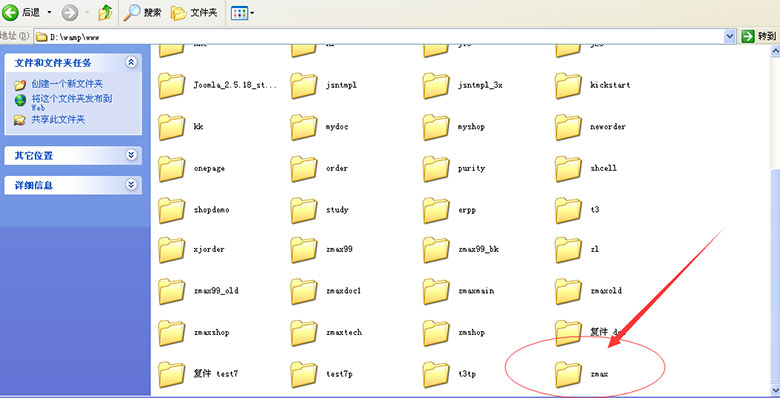Select the erpp folder
This screenshot has width=780, height=398.
(449, 210)
